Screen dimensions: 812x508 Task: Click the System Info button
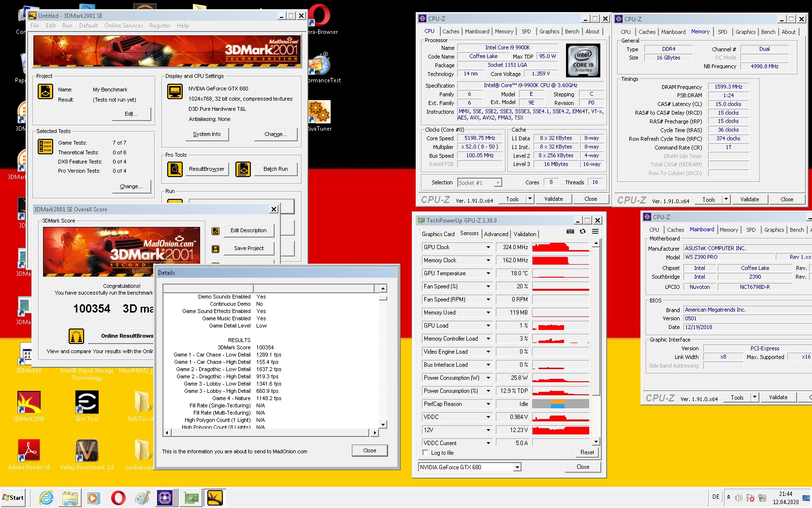coord(207,134)
